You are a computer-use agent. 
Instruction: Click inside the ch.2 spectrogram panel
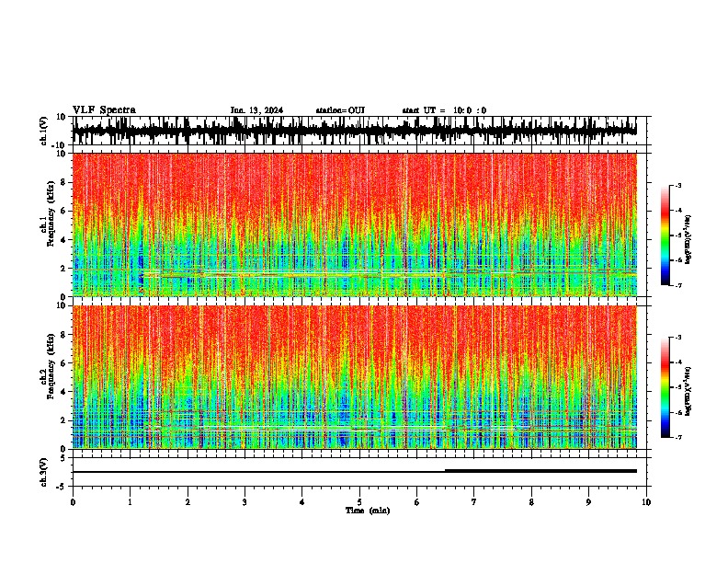[354, 377]
